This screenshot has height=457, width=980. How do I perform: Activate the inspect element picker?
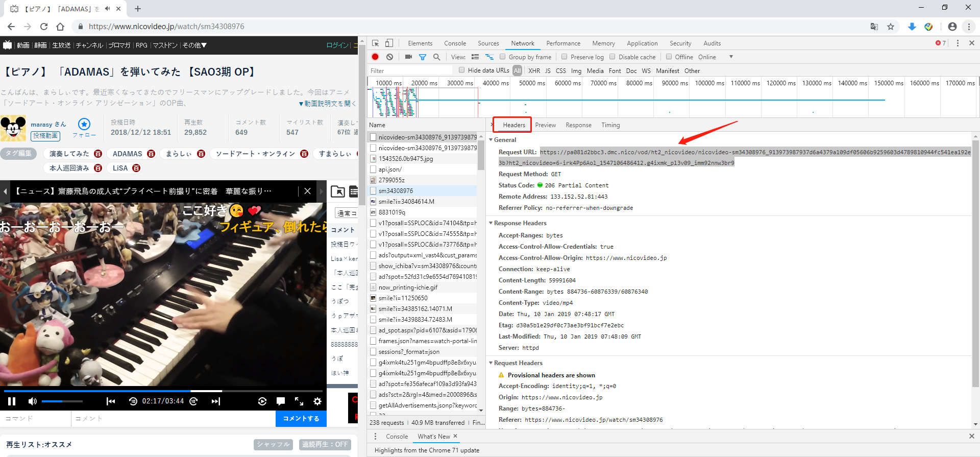pyautogui.click(x=376, y=43)
